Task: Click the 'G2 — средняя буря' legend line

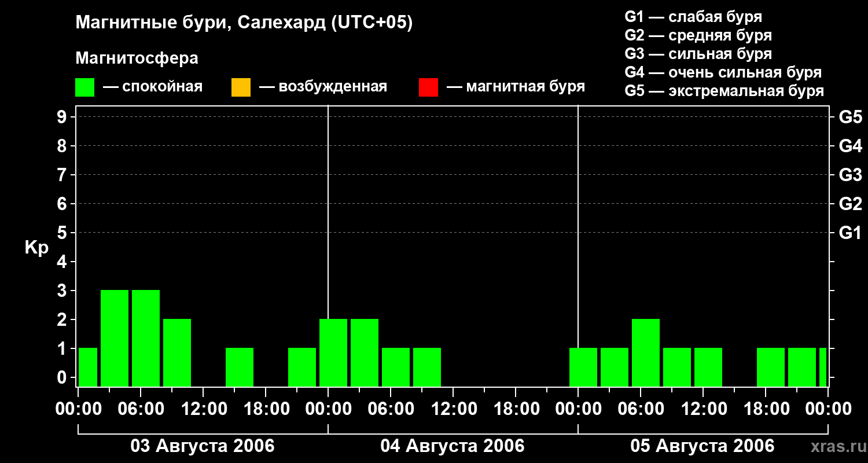Action: [698, 35]
